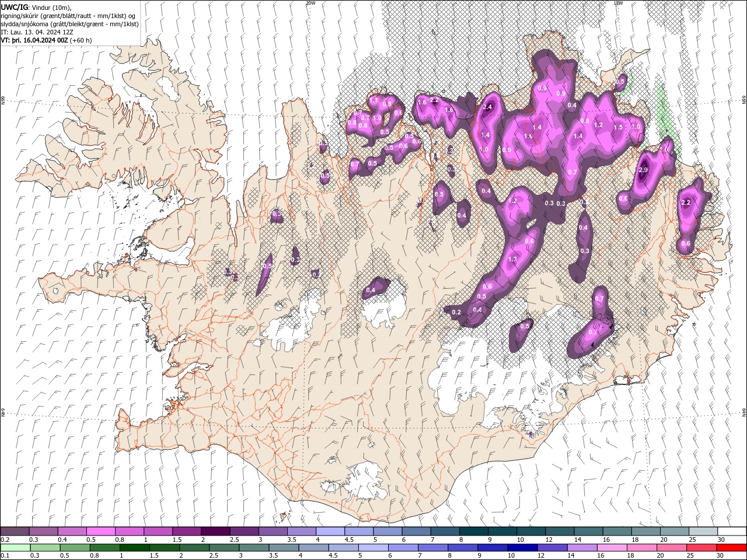Click the bright pink snow swatch between 0.5 and 0.8
The width and height of the screenshot is (747, 560).
click(x=100, y=531)
